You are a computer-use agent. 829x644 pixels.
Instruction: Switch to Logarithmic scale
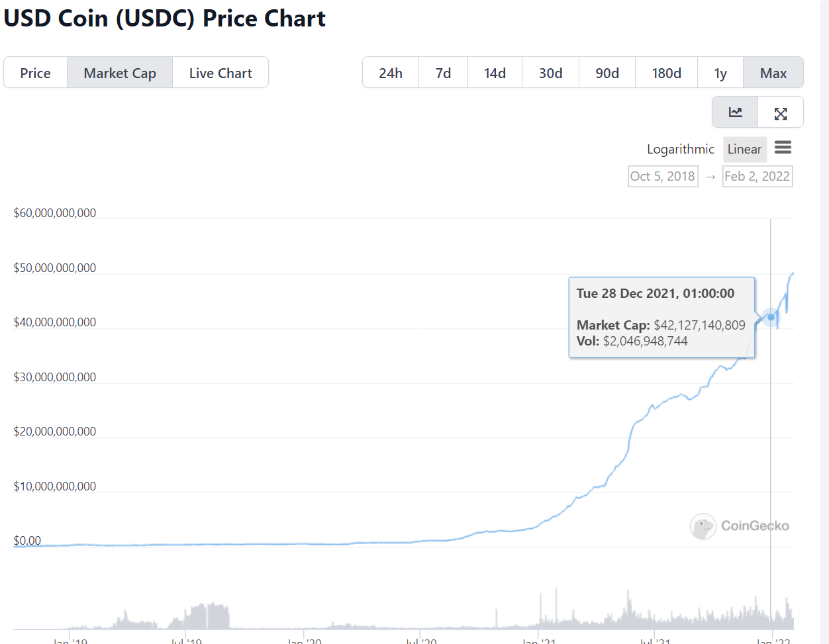click(x=680, y=149)
